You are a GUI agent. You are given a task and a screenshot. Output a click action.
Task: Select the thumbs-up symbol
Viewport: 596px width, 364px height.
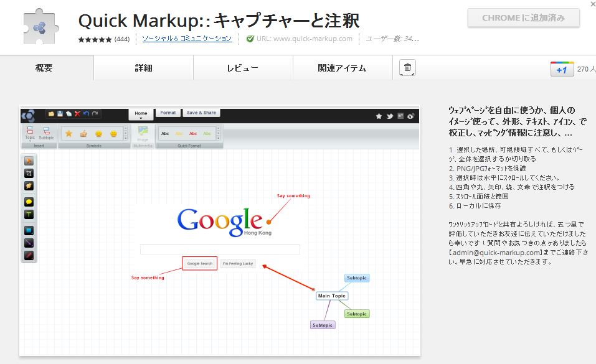[x=83, y=133]
